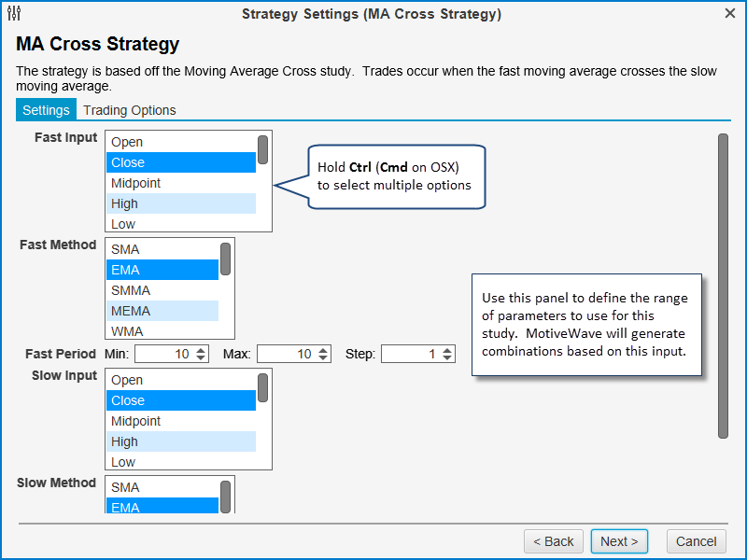The image size is (747, 560).
Task: Close the Strategy Settings dialog
Action: pos(730,13)
